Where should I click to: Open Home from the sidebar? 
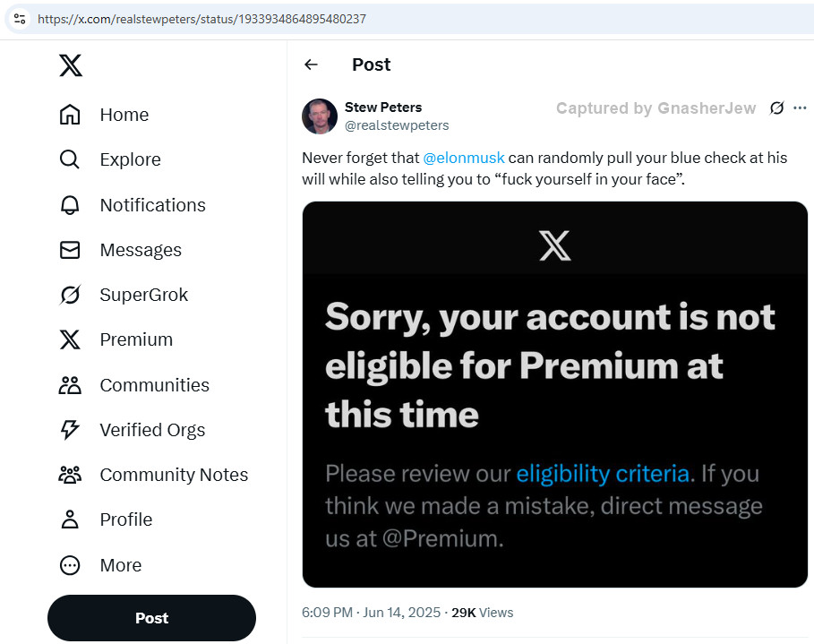pos(124,115)
